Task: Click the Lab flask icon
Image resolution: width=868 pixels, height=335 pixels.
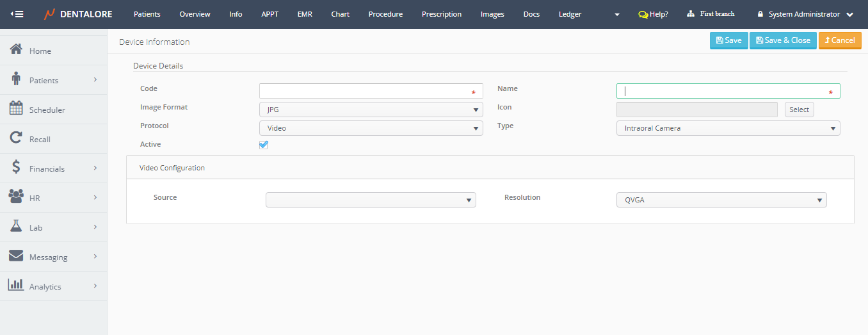Action: pyautogui.click(x=17, y=227)
